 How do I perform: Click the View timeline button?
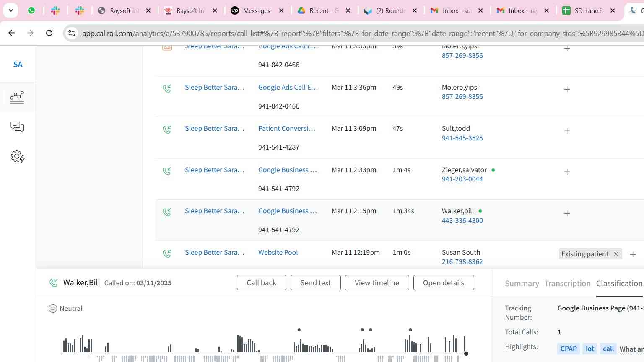click(377, 283)
